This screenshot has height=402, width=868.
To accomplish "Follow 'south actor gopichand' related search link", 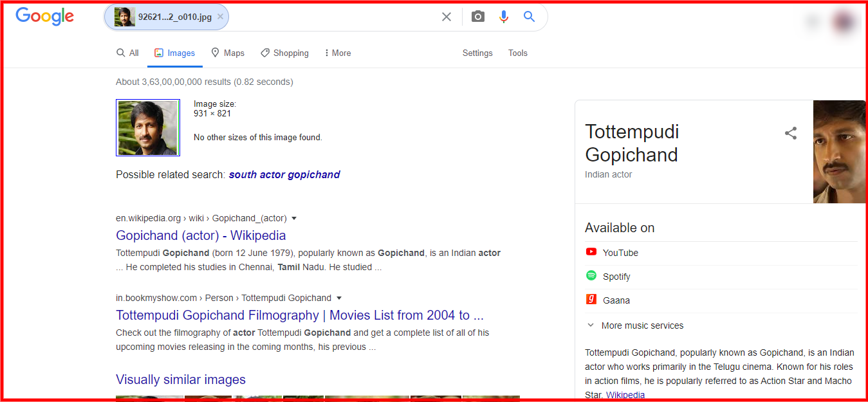I will click(284, 174).
